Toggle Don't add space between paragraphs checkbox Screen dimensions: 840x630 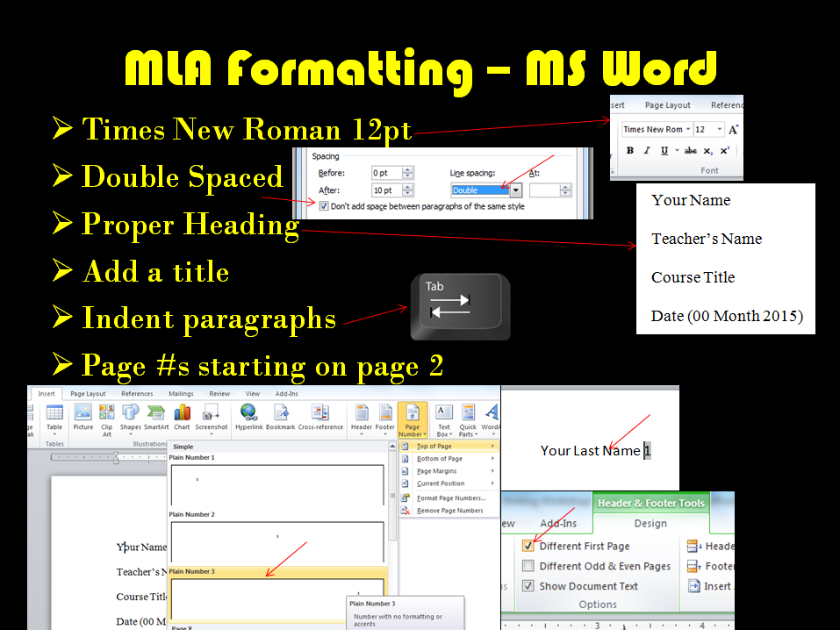tap(324, 206)
